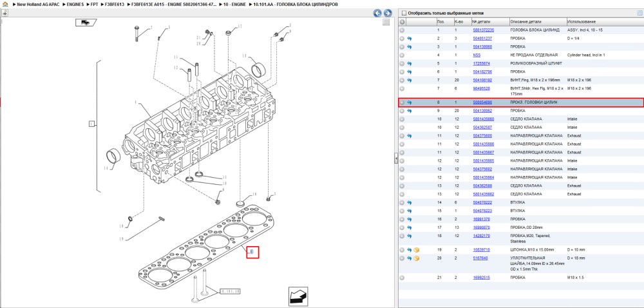Viewport: 644px width, 308px height.
Task: Open 10 - ENGINE breadcrumb
Action: 234,4
